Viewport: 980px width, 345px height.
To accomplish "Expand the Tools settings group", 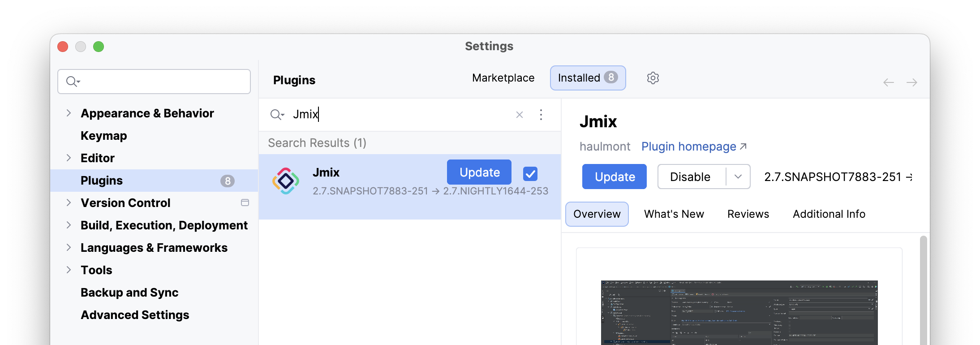I will pos(69,270).
